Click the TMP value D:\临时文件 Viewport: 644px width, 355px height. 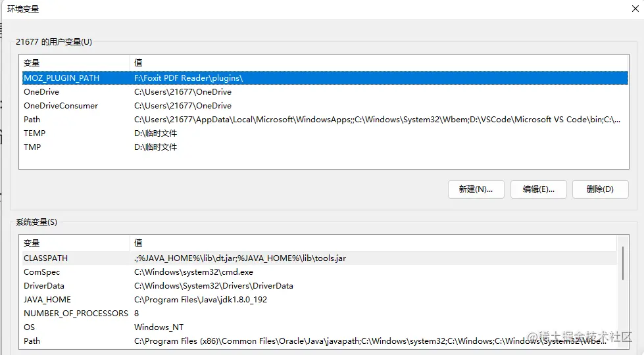tap(156, 147)
